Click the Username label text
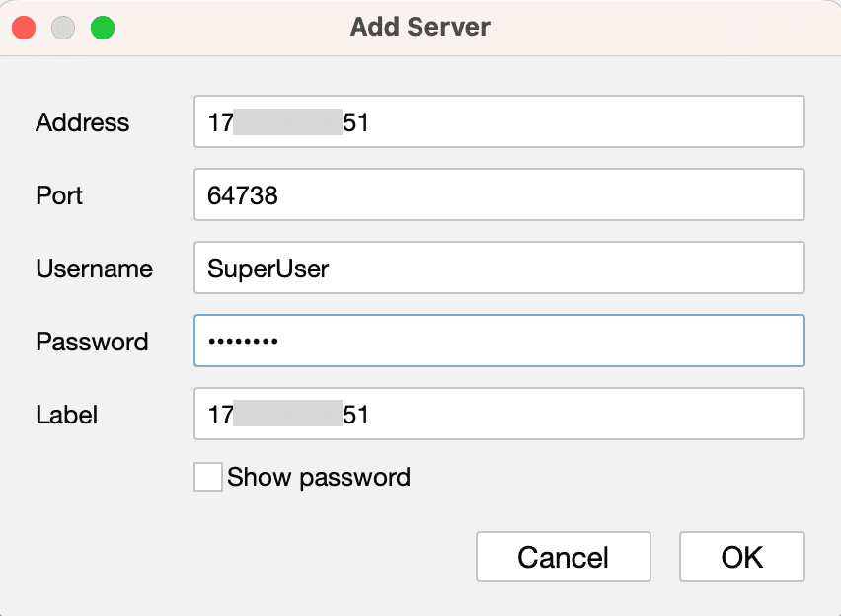The image size is (841, 616). (94, 269)
